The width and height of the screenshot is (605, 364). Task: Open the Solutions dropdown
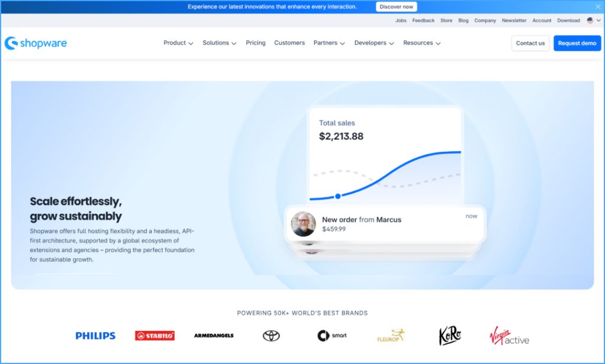click(x=219, y=43)
